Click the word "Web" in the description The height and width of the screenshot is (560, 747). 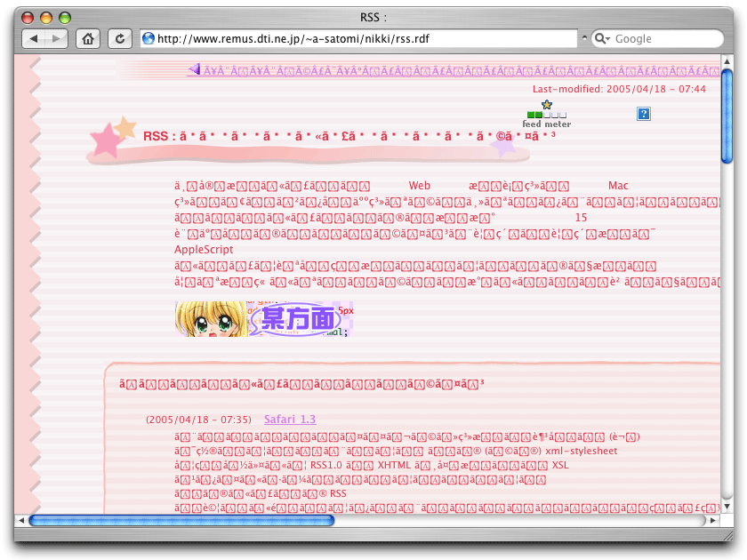[x=419, y=186]
